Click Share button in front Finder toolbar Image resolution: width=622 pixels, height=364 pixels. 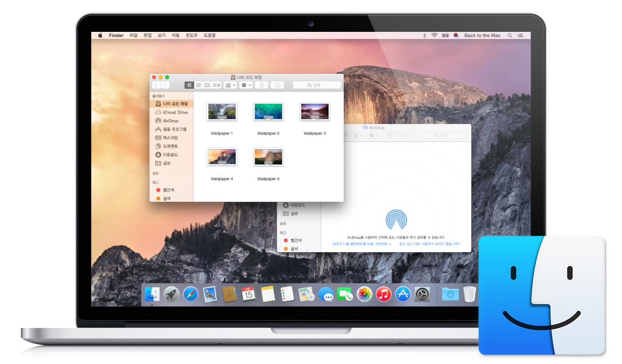point(261,85)
